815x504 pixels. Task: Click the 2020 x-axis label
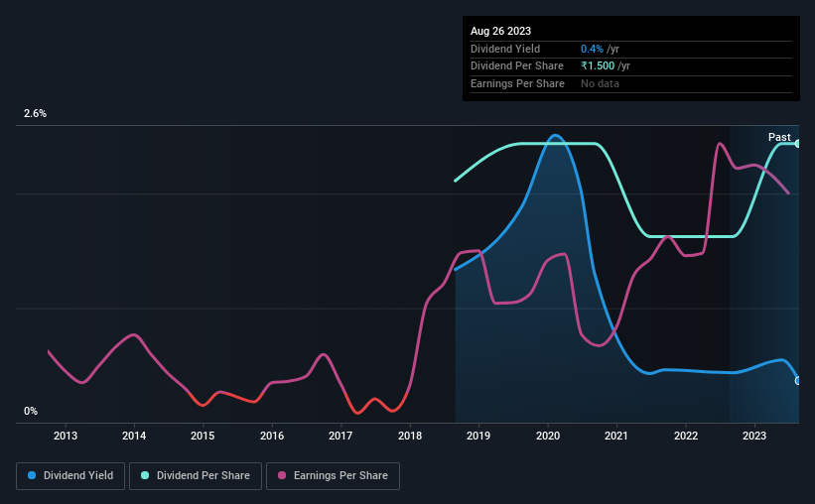pos(548,436)
